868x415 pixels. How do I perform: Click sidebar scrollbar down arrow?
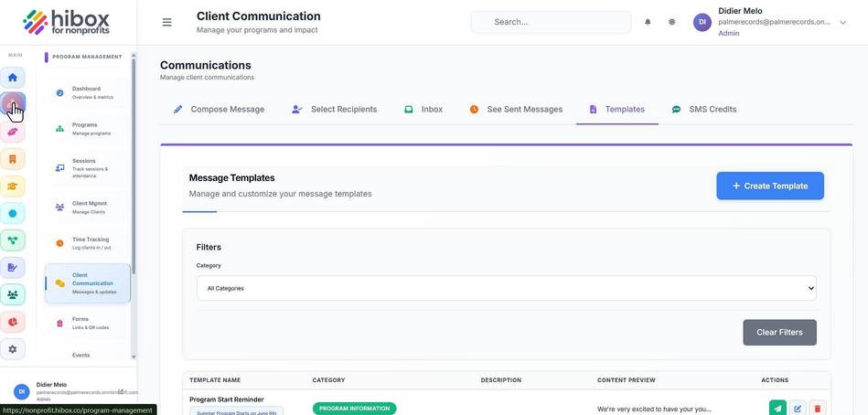tap(134, 356)
